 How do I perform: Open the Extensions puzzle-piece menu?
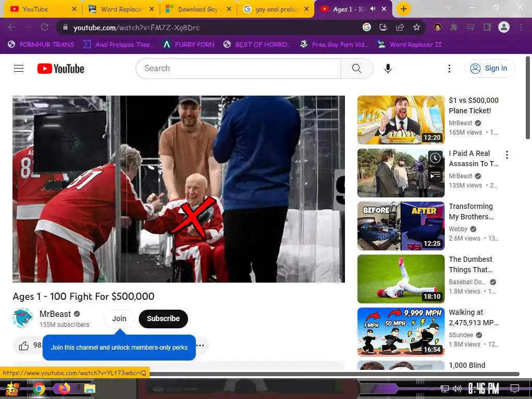[454, 27]
